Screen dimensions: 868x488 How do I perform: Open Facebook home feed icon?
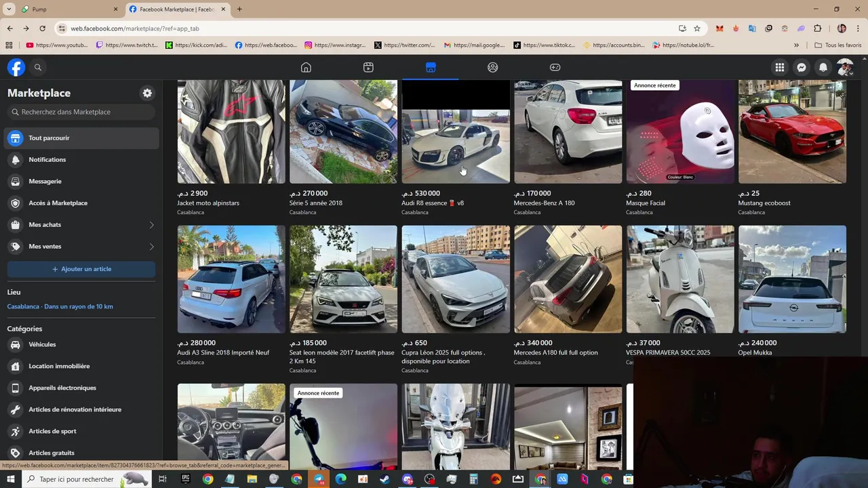pyautogui.click(x=306, y=67)
